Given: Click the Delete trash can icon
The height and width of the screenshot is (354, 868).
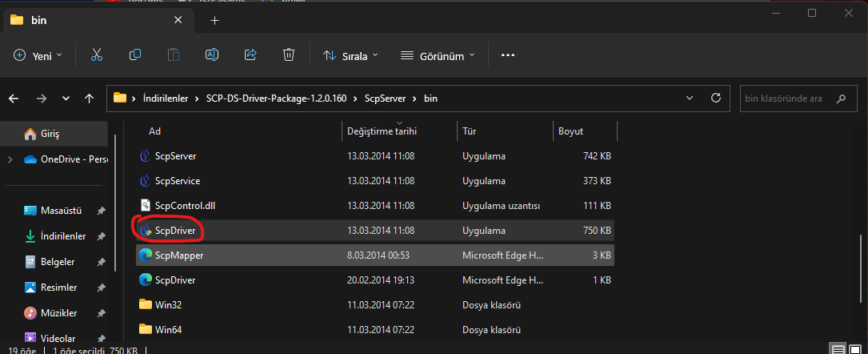Looking at the screenshot, I should click(289, 55).
